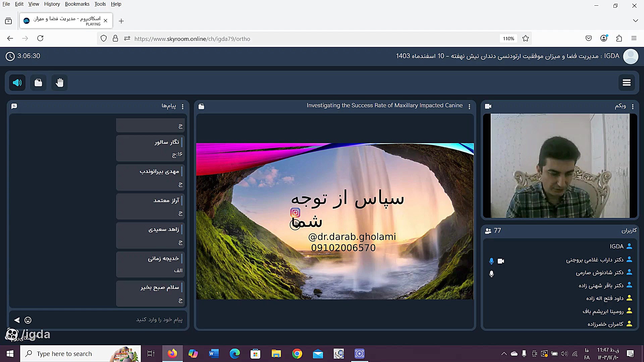This screenshot has height=362, width=644.
Task: Click microphone icon beside دکتر شادنوش صارمی
Action: point(491,274)
